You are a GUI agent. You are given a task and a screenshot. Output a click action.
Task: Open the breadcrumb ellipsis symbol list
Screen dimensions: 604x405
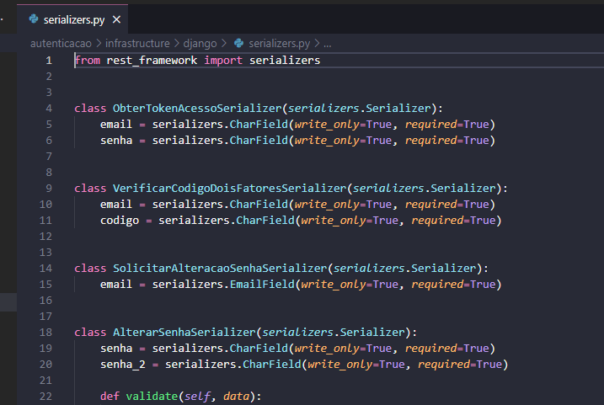[x=327, y=44]
